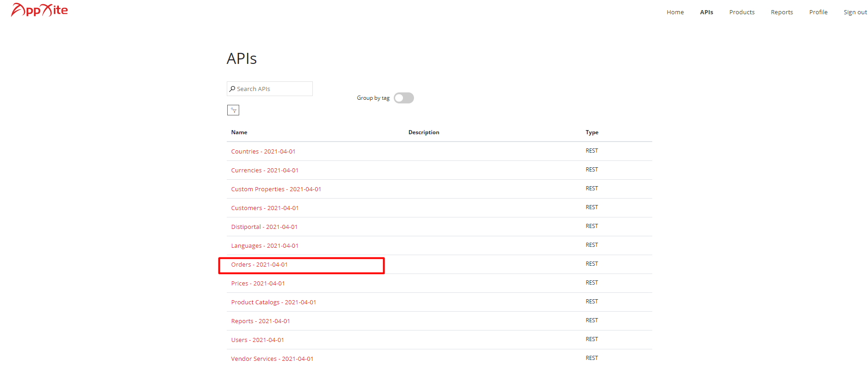Click REST type in Countries row
Image resolution: width=868 pixels, height=382 pixels.
click(x=592, y=151)
